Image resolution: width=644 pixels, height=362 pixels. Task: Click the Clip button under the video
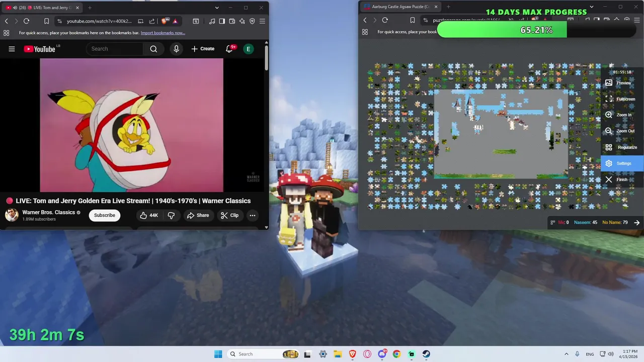[229, 215]
